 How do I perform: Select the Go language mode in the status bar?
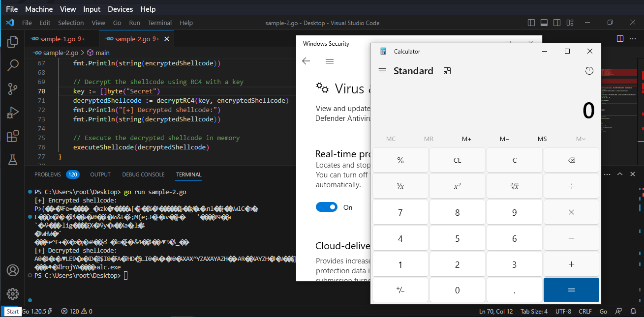[x=603, y=311]
